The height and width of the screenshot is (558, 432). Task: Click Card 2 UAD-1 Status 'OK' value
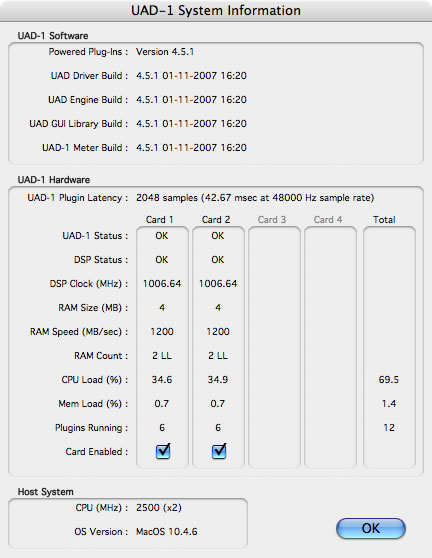click(x=218, y=236)
